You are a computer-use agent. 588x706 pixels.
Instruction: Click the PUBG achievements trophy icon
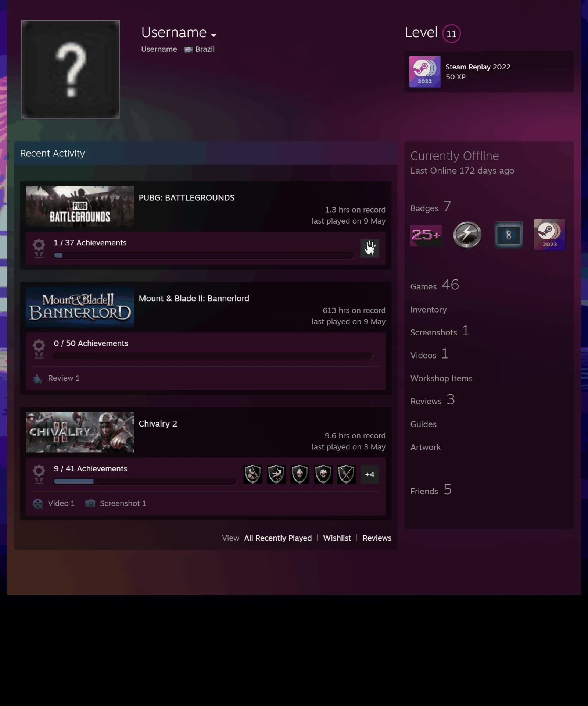pos(39,248)
